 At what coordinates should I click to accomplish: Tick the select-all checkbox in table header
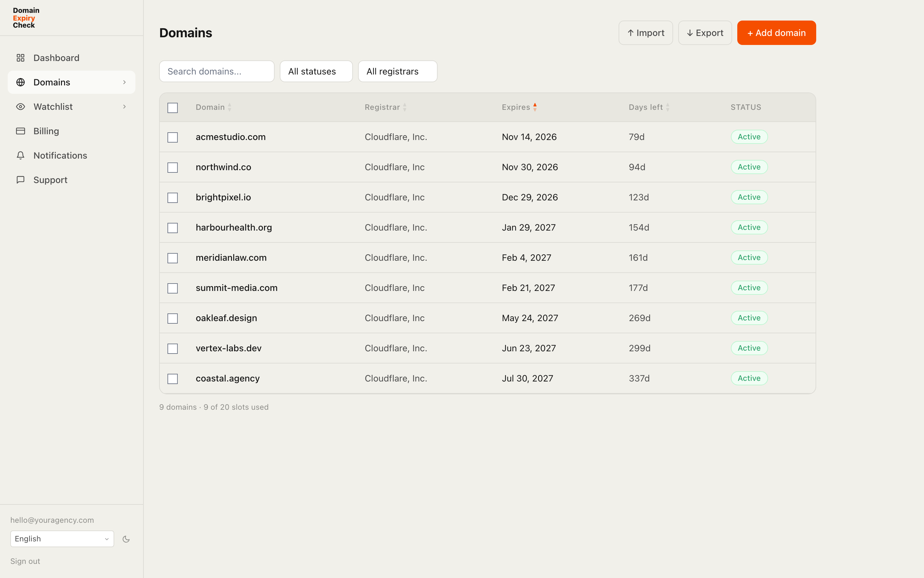point(173,108)
